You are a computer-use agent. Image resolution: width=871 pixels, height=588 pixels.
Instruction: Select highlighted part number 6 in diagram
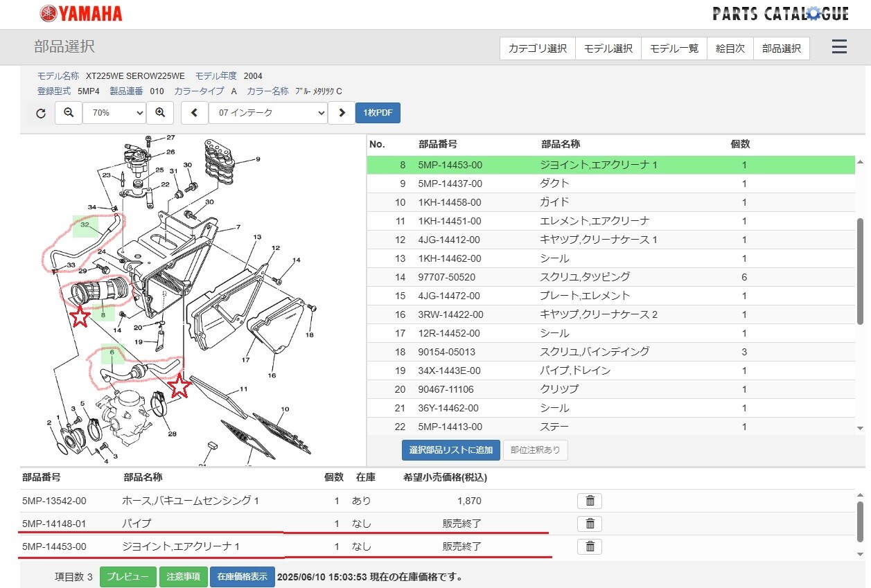point(112,353)
